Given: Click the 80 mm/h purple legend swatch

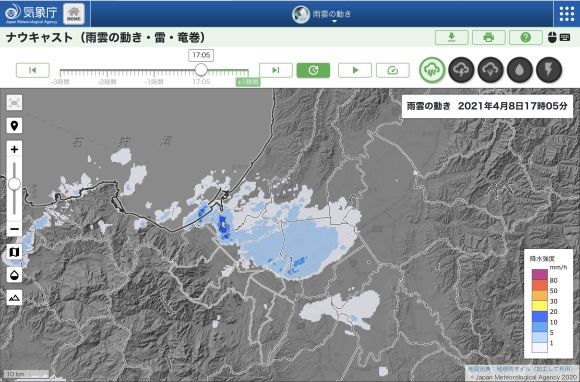Looking at the screenshot, I should point(539,275).
